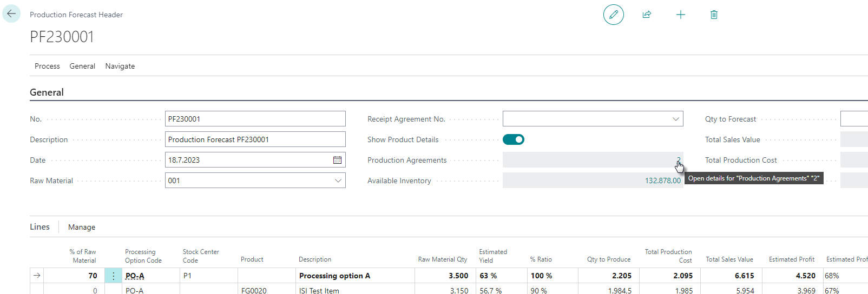
Task: Open the share icon
Action: pos(647,15)
